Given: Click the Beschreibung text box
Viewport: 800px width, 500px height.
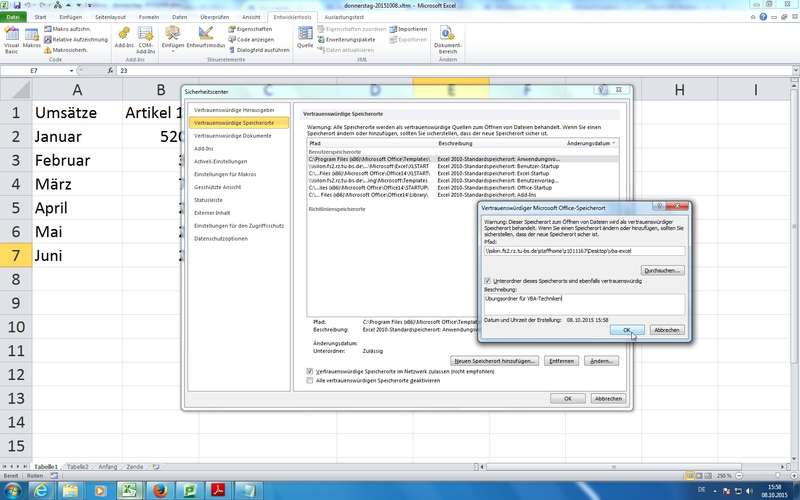Looking at the screenshot, I should (x=584, y=304).
